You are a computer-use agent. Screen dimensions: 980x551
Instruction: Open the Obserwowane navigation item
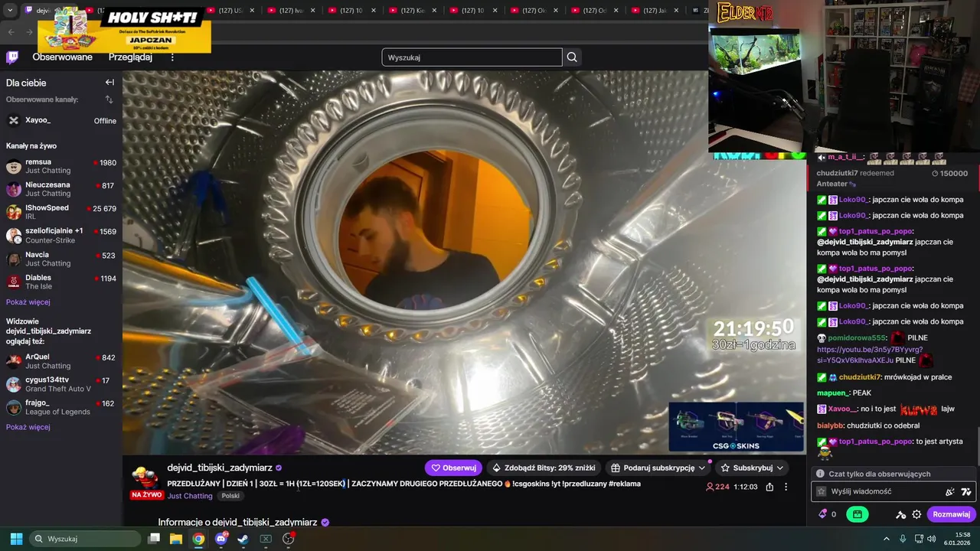(62, 57)
